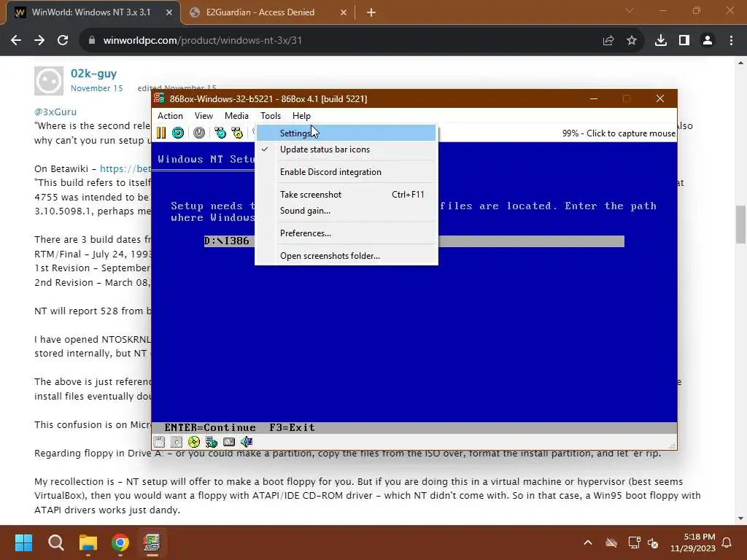Bookmark this page with star icon
747x560 pixels.
[632, 41]
